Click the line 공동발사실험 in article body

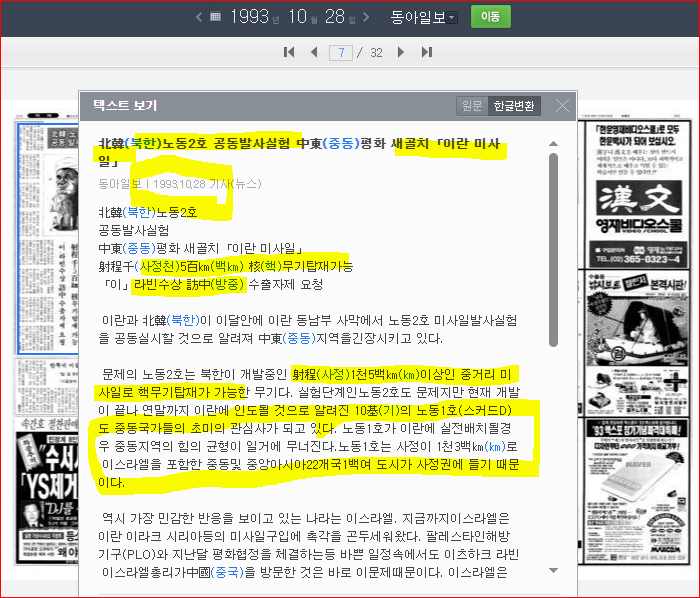133,230
